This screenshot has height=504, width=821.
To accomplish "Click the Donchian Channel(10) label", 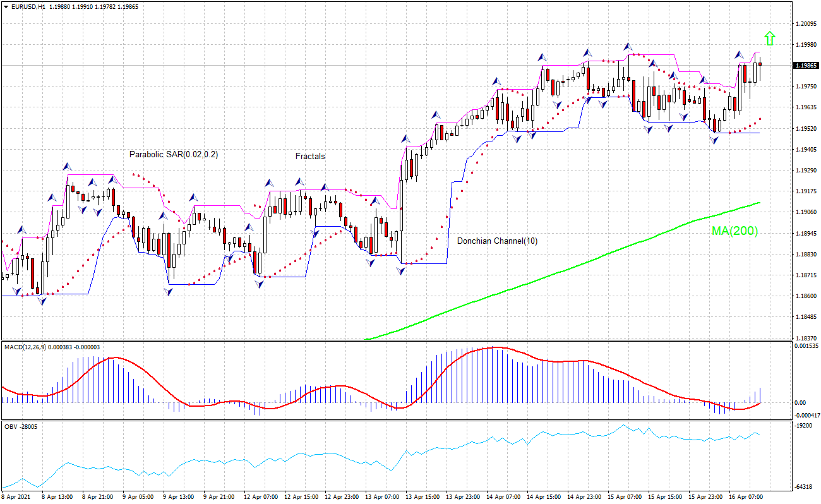I will point(497,241).
